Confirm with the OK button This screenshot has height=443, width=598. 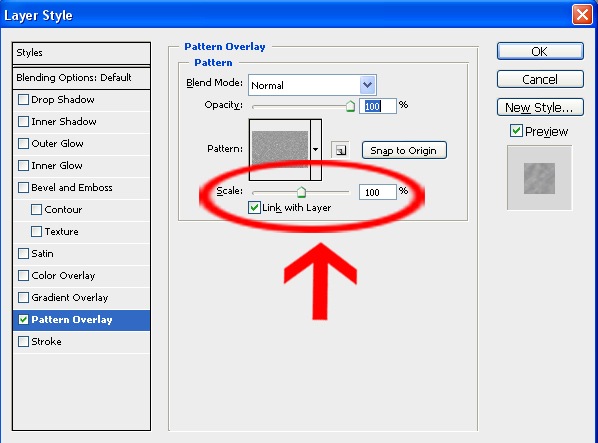click(540, 51)
